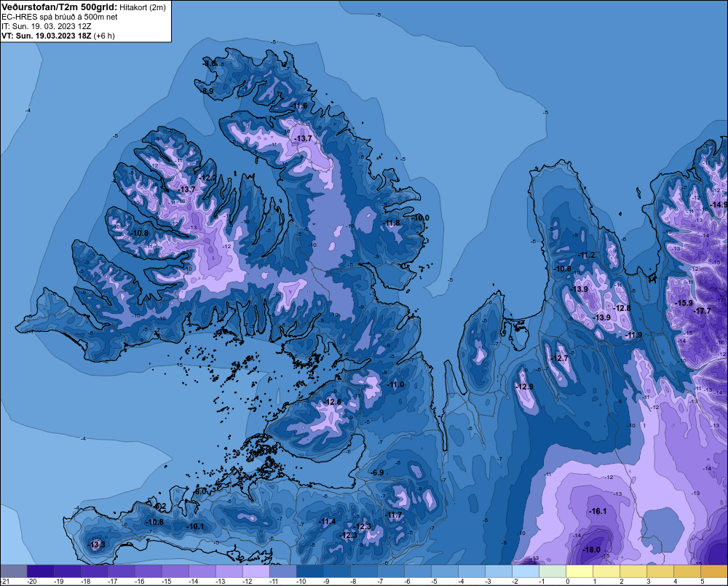Click the 'VT: Sun. 19.03.2023 18Z' valid time
The width and height of the screenshot is (728, 586).
pyautogui.click(x=47, y=36)
